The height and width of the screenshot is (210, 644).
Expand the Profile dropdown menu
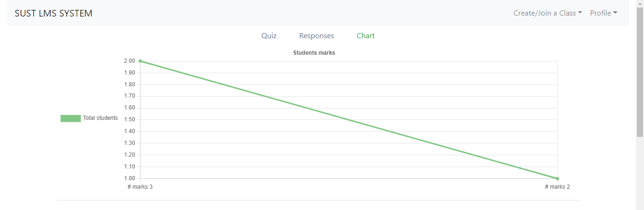(x=603, y=13)
